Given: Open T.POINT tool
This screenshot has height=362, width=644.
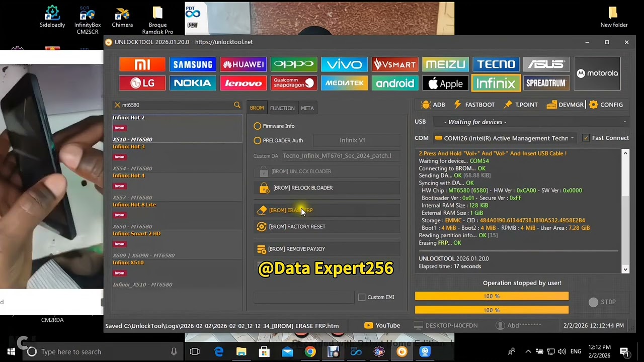Looking at the screenshot, I should (x=521, y=105).
